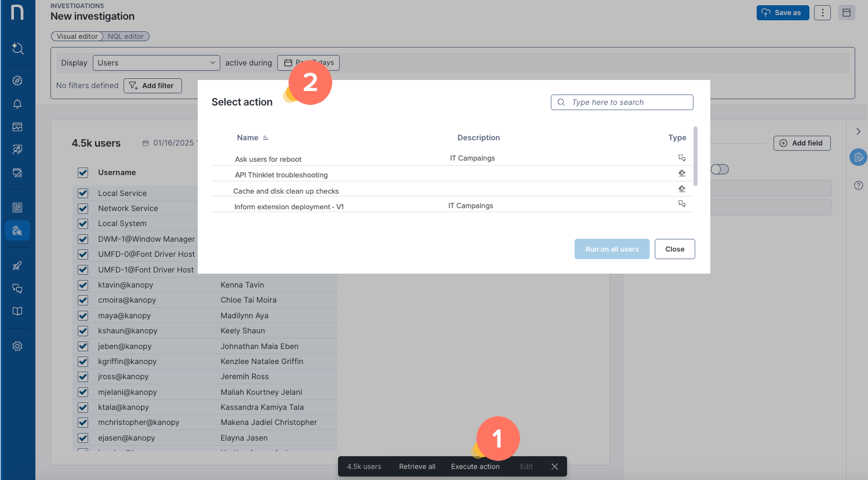Flip the toggle switch in right panel

(720, 169)
